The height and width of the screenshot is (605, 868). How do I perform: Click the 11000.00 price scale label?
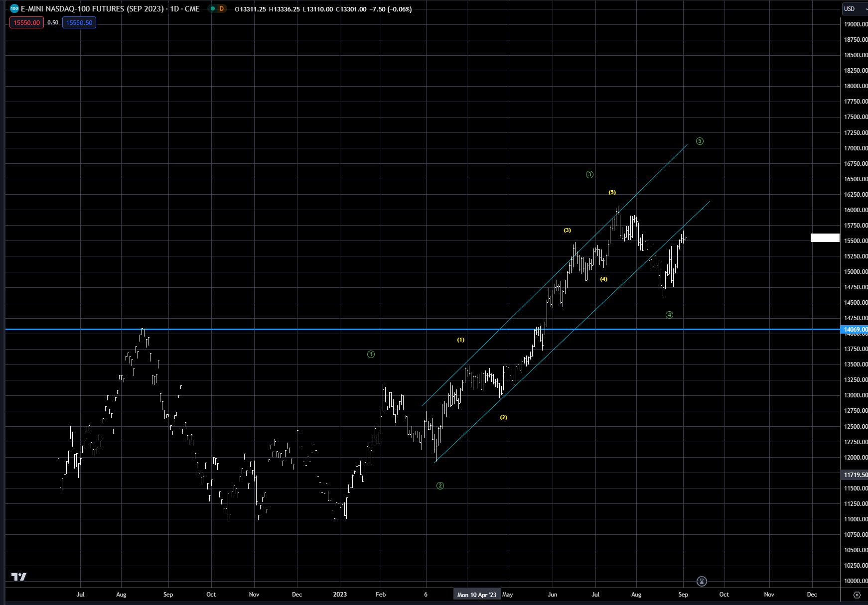pos(856,519)
